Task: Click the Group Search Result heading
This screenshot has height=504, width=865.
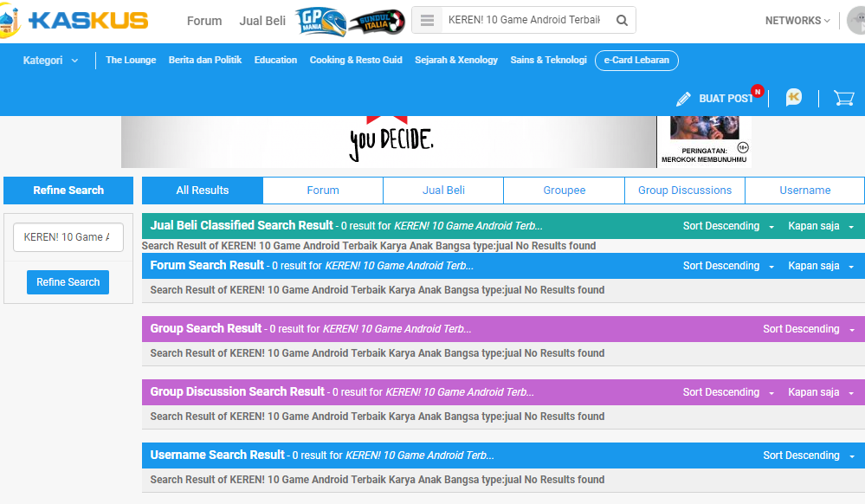Action: pyautogui.click(x=206, y=329)
